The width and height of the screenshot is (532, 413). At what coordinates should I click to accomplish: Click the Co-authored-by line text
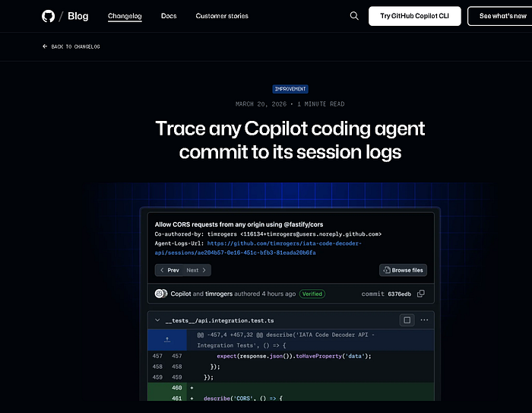click(268, 234)
